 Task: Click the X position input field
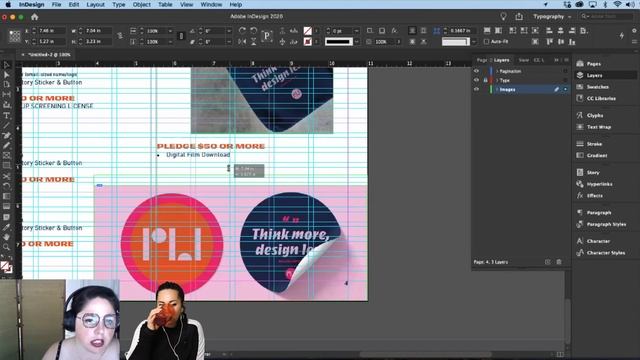click(x=51, y=31)
